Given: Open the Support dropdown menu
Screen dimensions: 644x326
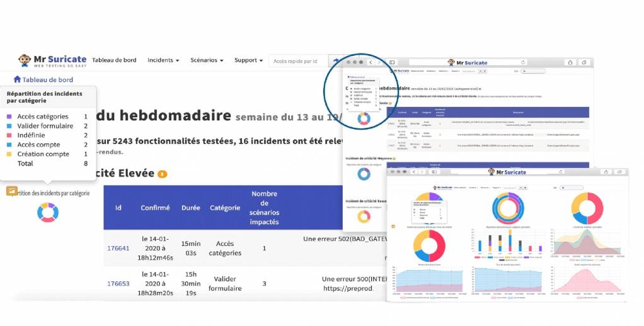Looking at the screenshot, I should [x=248, y=60].
